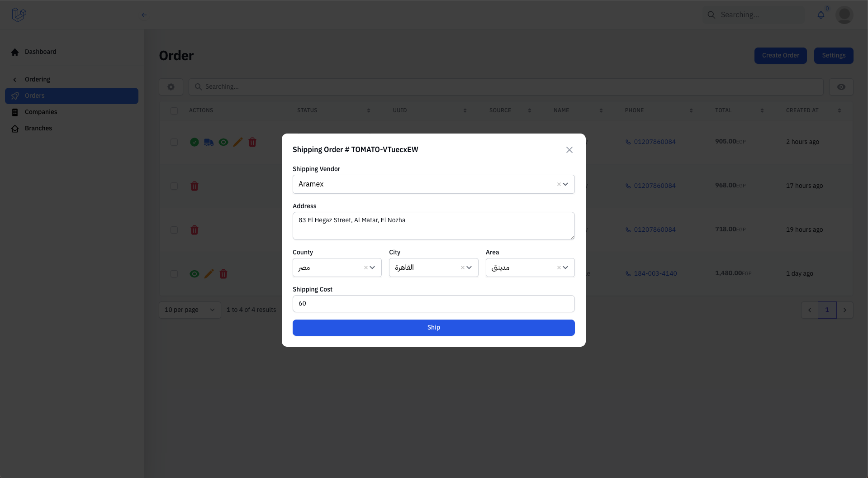Sort the table by Name column
The width and height of the screenshot is (868, 478).
point(601,110)
